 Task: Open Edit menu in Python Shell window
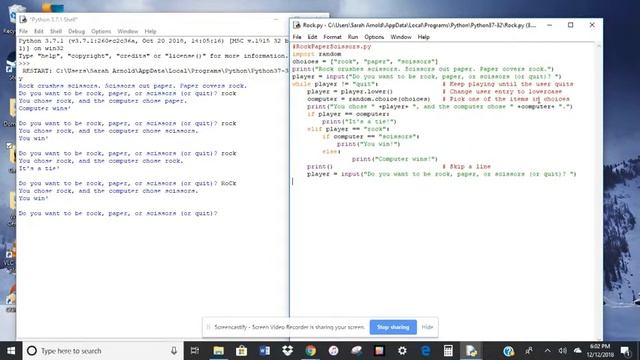click(38, 31)
